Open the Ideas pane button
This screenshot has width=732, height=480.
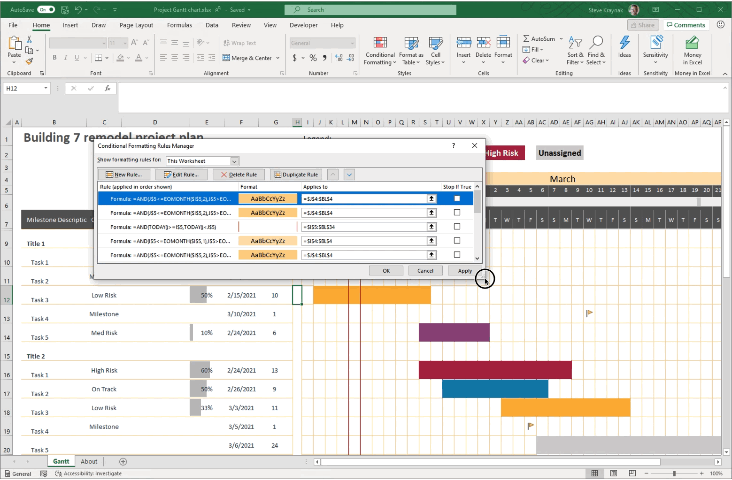(625, 50)
